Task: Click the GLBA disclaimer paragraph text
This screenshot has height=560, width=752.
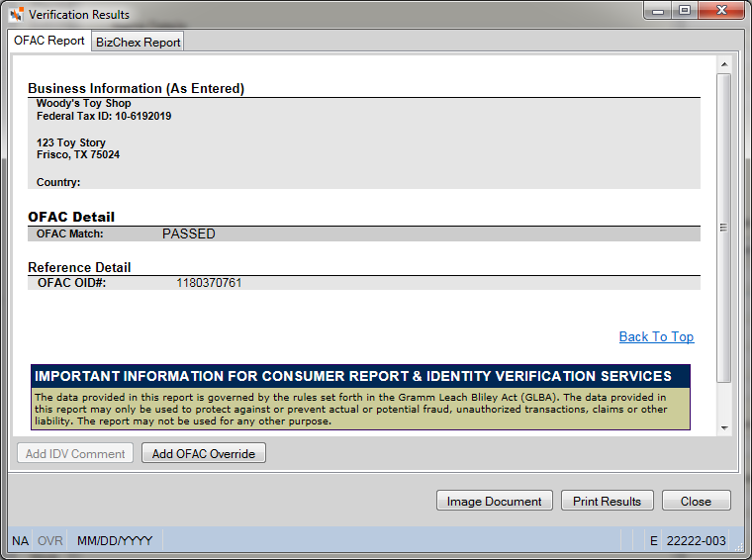Action: coord(350,409)
